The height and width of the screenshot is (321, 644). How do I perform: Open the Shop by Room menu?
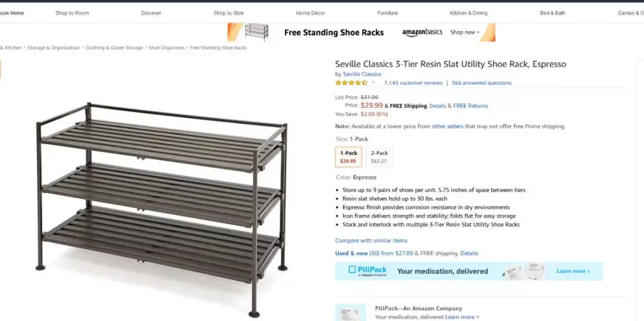(x=72, y=13)
